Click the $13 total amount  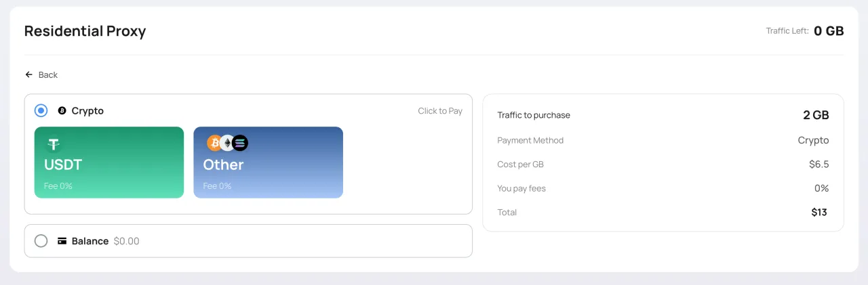click(818, 213)
